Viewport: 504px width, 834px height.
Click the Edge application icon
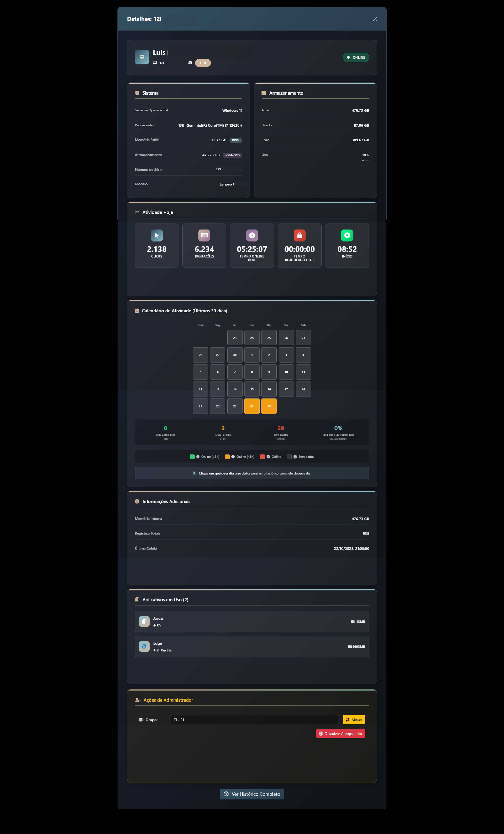click(x=144, y=646)
